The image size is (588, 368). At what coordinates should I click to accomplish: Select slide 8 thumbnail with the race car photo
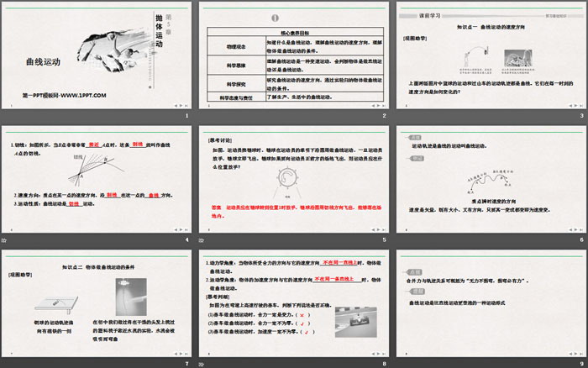pos(294,303)
